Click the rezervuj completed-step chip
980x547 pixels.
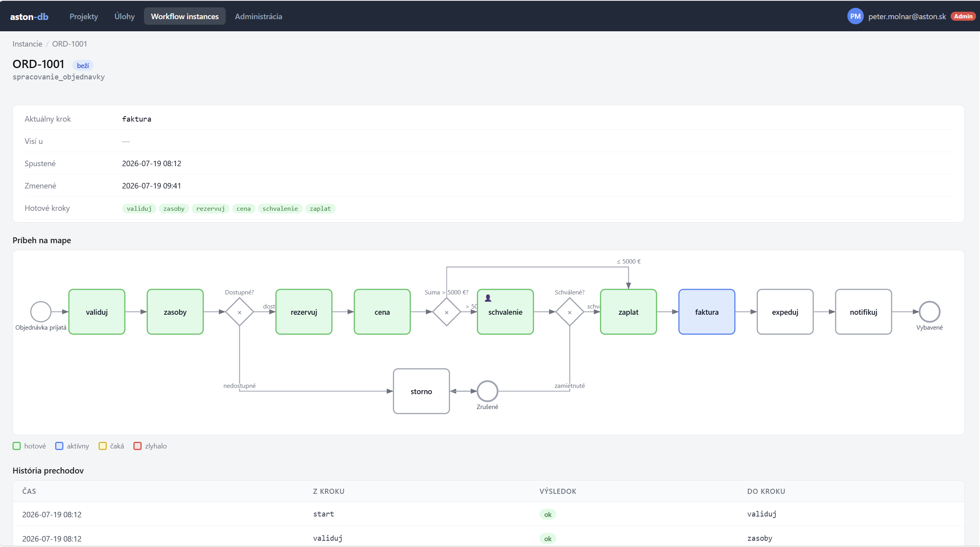click(210, 209)
